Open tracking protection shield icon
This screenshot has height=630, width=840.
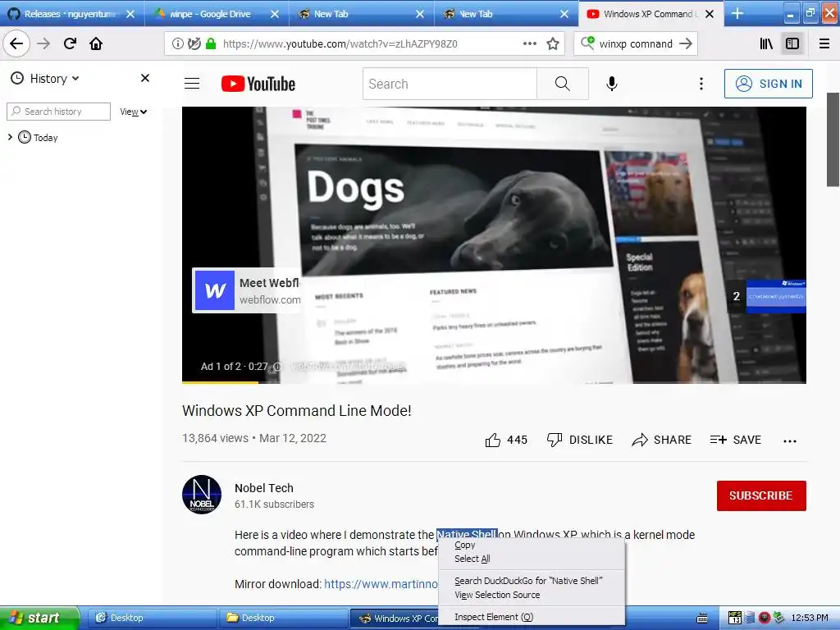pos(194,44)
